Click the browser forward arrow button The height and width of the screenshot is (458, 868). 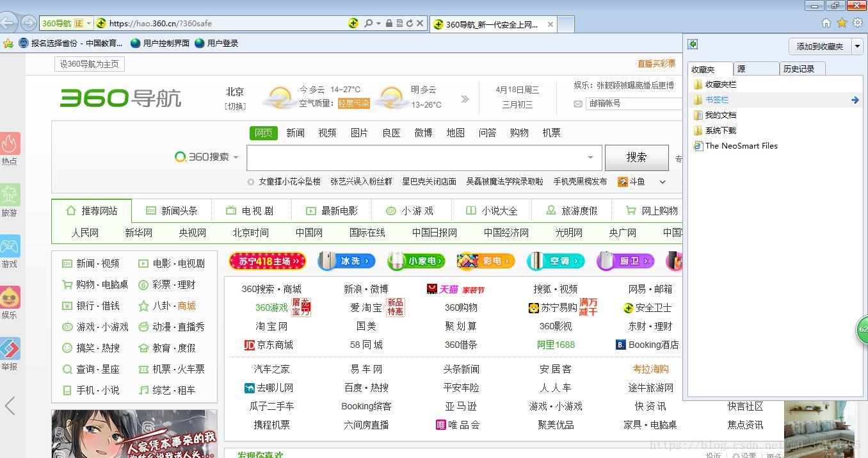pos(28,23)
